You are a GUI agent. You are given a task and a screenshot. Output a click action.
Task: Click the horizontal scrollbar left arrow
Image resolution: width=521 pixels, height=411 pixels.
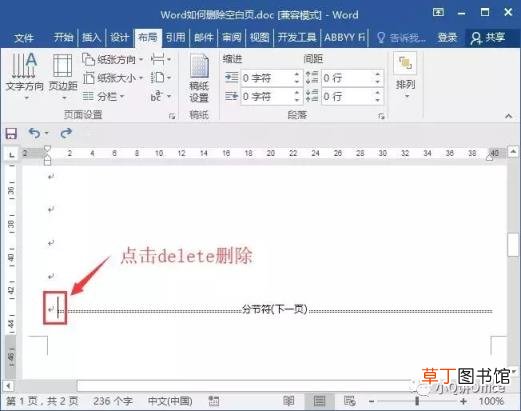pyautogui.click(x=8, y=386)
